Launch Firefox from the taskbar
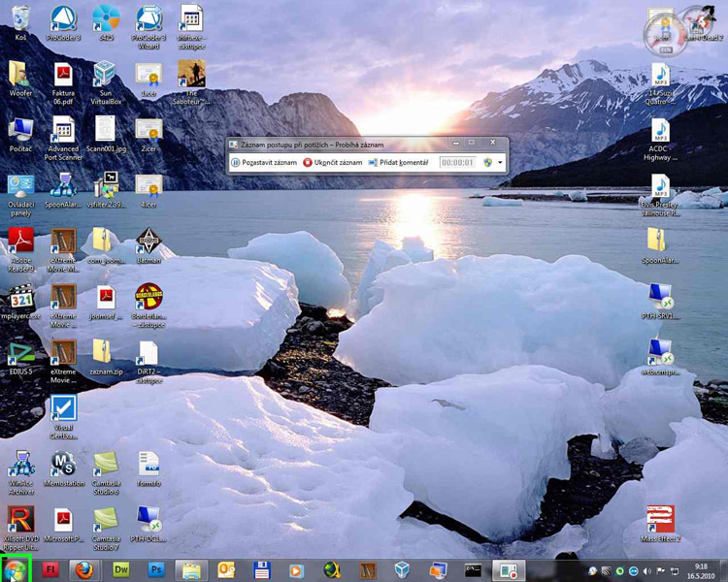This screenshot has height=582, width=728. (86, 569)
